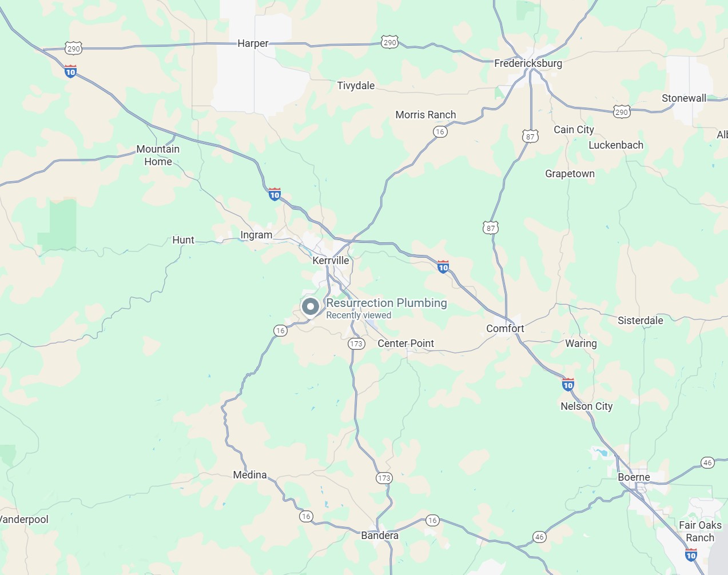Click the I-10 shield near Nelson City
The width and height of the screenshot is (728, 575).
click(568, 384)
